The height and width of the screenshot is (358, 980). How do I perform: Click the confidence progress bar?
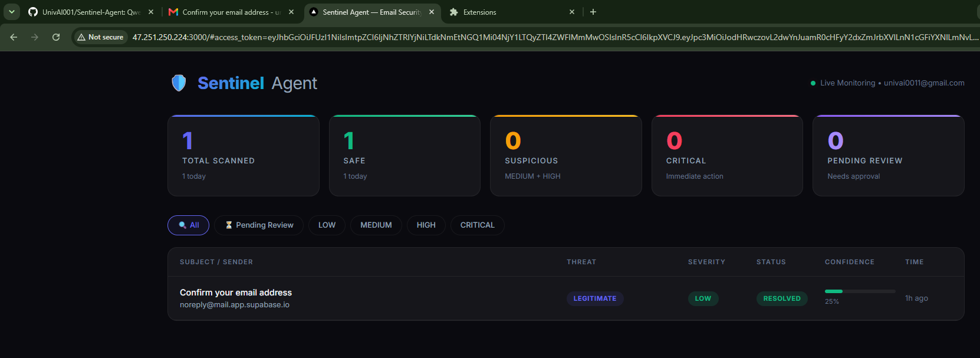860,291
